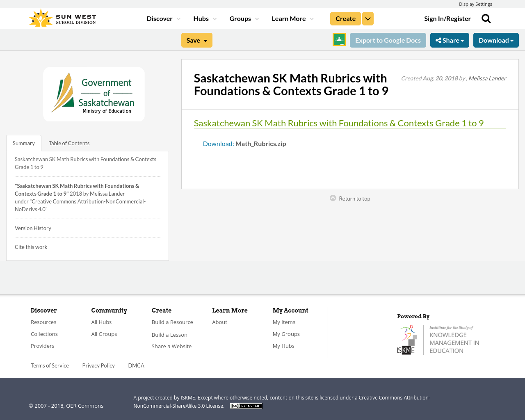Screen dimensions: 525x420
Task: Click the ISKME Powered By logo
Action: (x=438, y=339)
